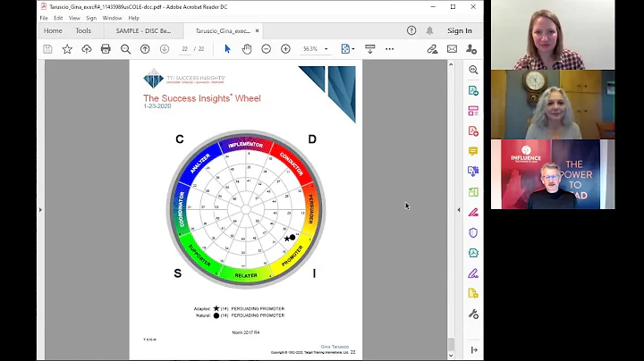Bookmark document with the star icon
This screenshot has height=361, width=644.
(67, 49)
